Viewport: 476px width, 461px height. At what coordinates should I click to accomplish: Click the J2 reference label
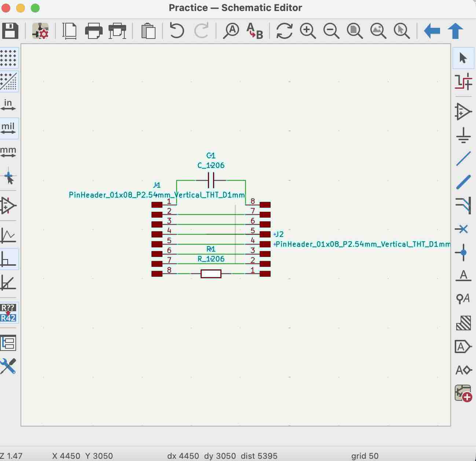tap(279, 234)
